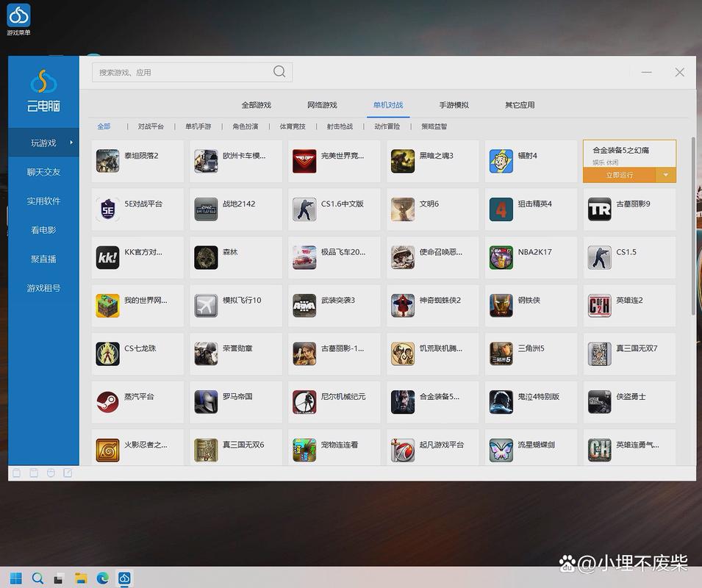This screenshot has width=702, height=588.
Task: Filter by 射击枪战 category
Action: [340, 126]
